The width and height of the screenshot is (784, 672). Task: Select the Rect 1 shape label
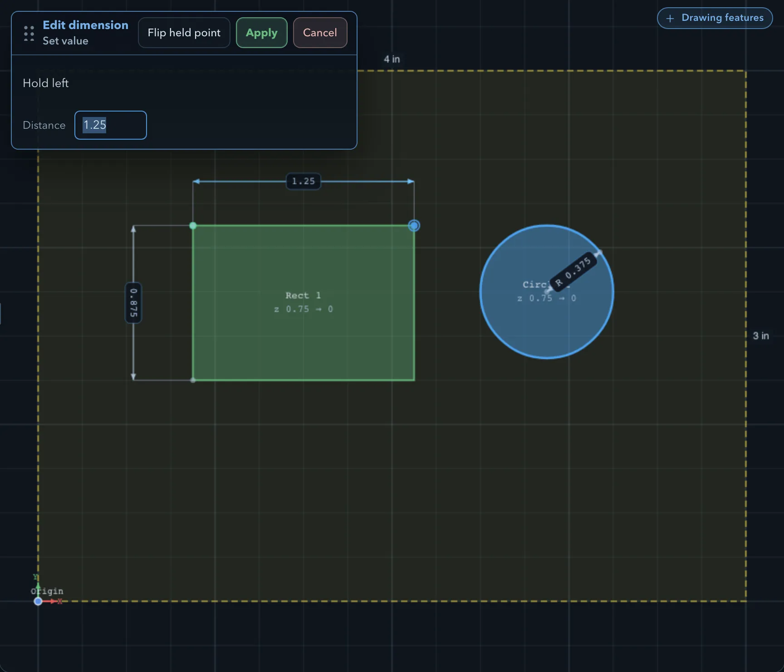[x=303, y=295]
